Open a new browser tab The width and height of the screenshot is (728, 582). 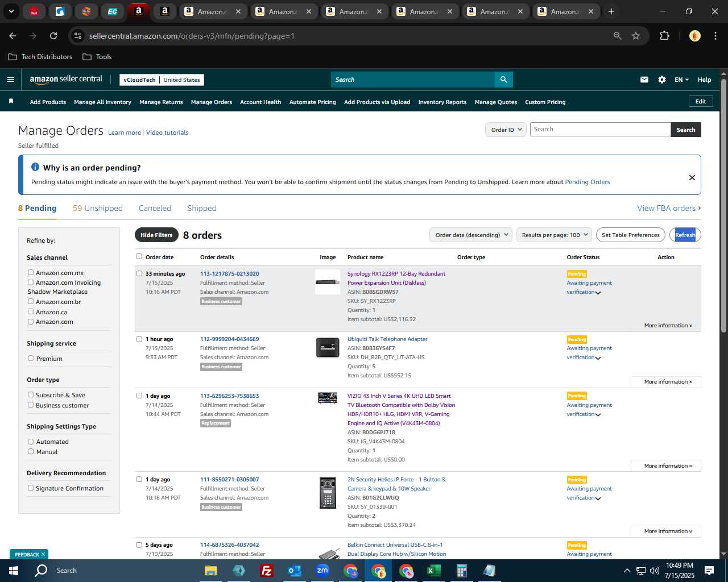(x=611, y=11)
